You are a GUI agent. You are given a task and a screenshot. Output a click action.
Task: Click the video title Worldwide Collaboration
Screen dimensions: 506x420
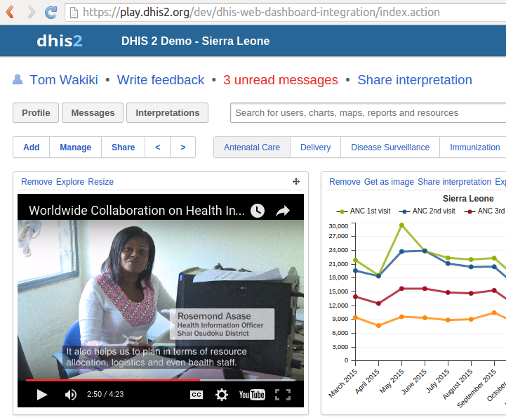coord(137,211)
